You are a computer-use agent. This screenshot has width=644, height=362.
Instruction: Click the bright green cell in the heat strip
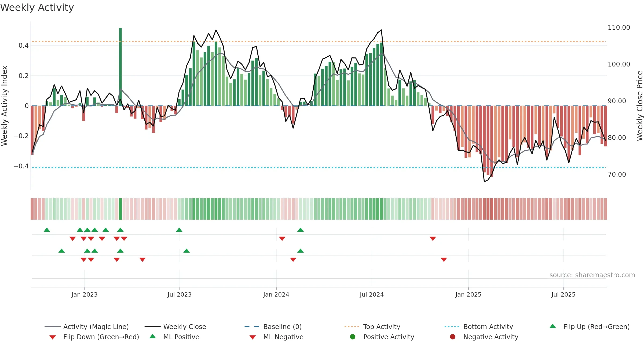(x=120, y=209)
